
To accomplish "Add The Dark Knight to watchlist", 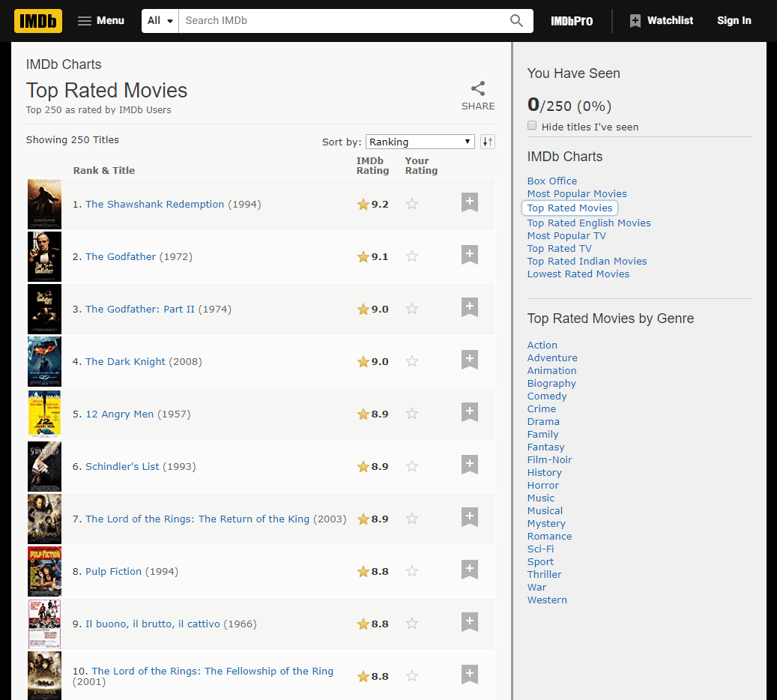I will (470, 360).
